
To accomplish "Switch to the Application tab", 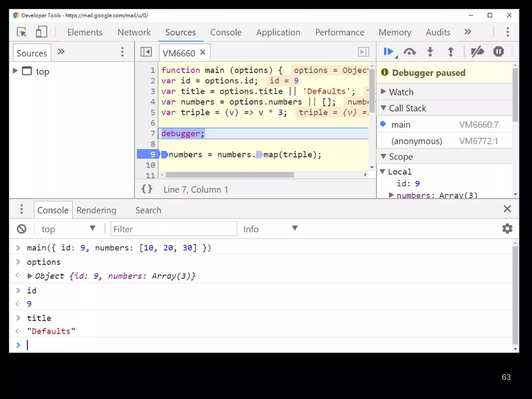I will click(x=278, y=32).
